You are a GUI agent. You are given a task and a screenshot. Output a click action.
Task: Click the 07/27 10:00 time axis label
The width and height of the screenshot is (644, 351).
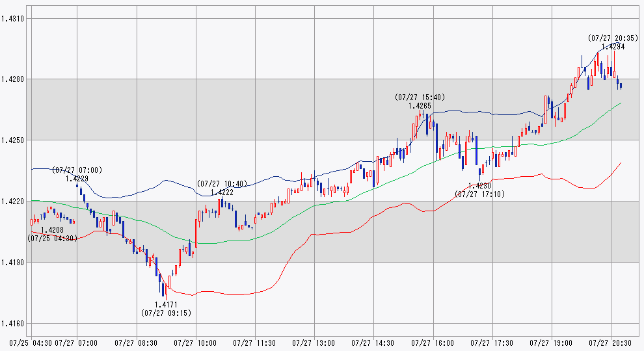pos(195,343)
